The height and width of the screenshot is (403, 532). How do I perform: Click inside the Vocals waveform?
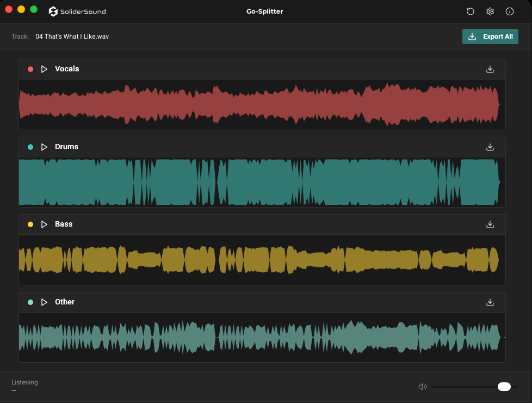coord(261,105)
